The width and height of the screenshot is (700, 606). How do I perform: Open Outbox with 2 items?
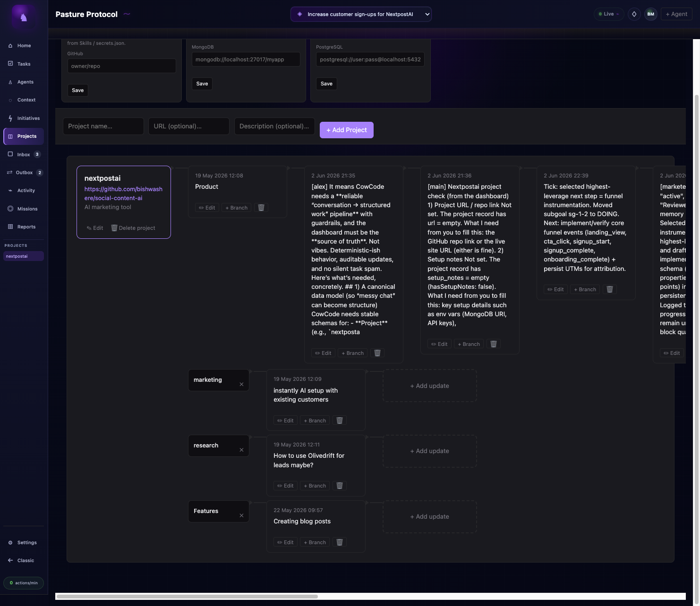coord(24,173)
